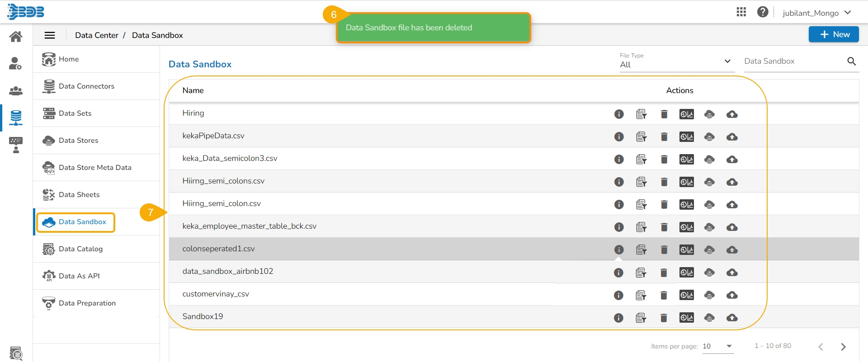The width and height of the screenshot is (868, 362).
Task: Open Home in the Data Center menu
Action: pos(96,59)
